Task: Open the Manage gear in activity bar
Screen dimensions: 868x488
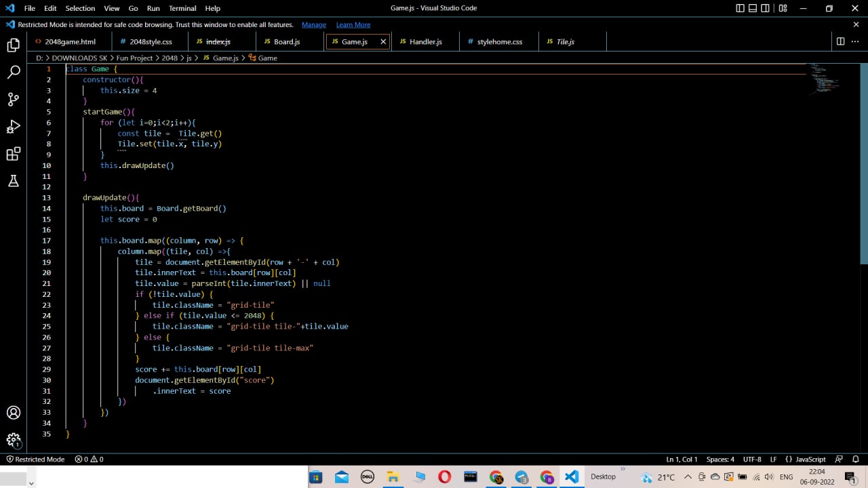Action: (13, 440)
